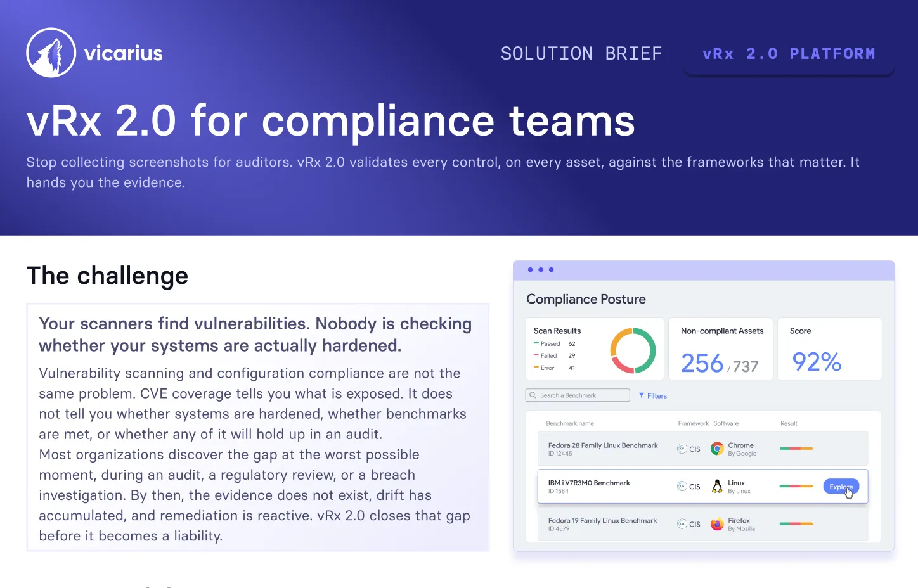Click the 'vRx 2.0 for compliance teams' title
The image size is (918, 588).
(330, 120)
